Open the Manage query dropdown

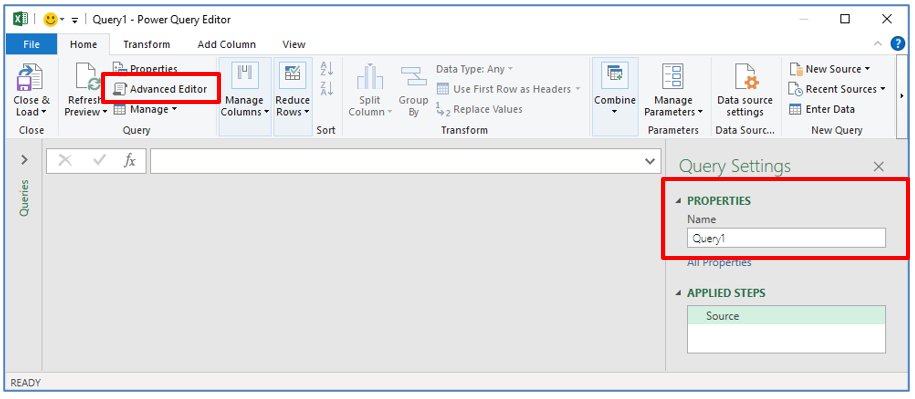(145, 109)
